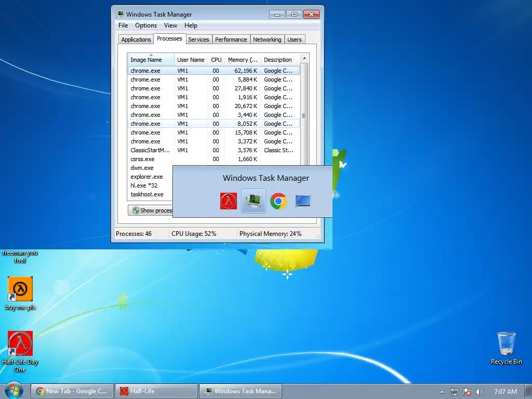Select the csrss.exe process row
The width and height of the screenshot is (532, 399).
click(214, 159)
